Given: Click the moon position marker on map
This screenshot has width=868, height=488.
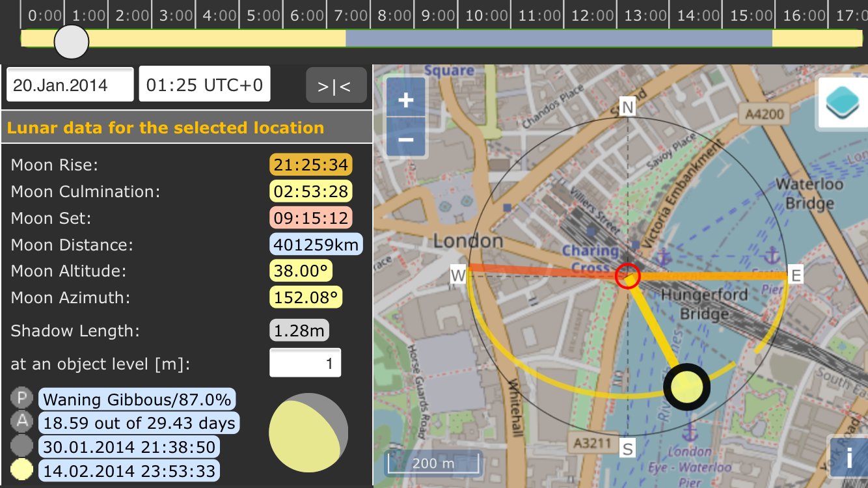Looking at the screenshot, I should pos(686,388).
